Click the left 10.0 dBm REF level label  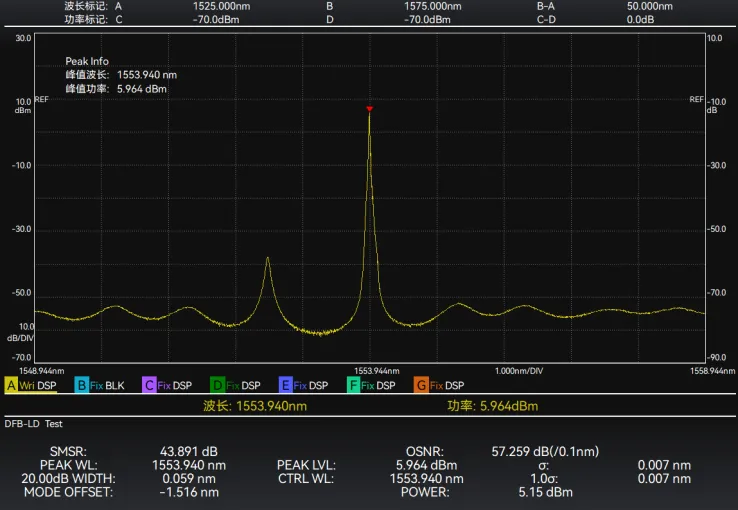coord(23,105)
